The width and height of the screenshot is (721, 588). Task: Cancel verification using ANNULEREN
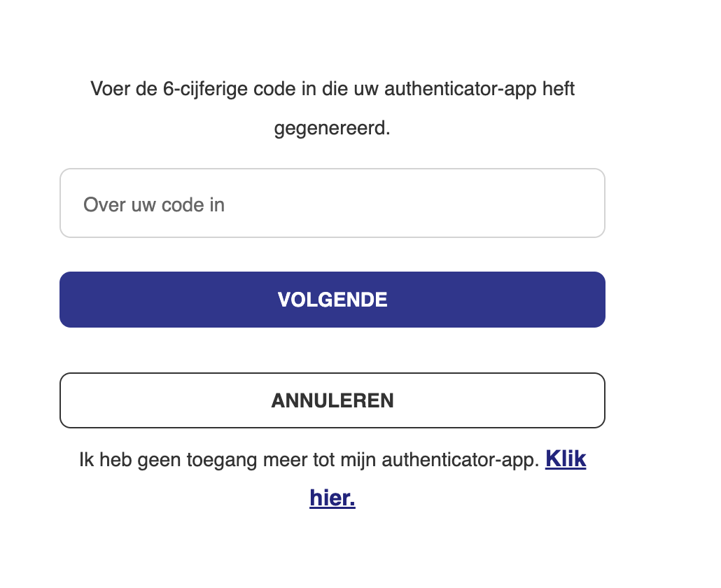332,400
